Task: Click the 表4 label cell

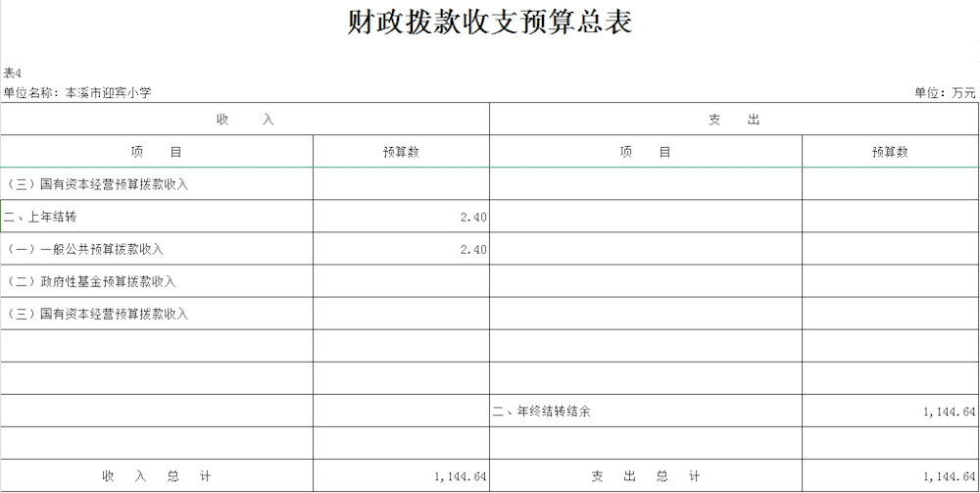Action: (x=13, y=74)
